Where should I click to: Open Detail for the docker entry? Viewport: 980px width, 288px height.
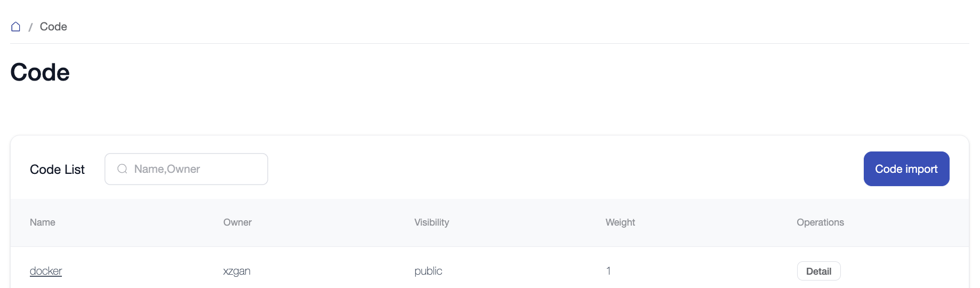[818, 271]
